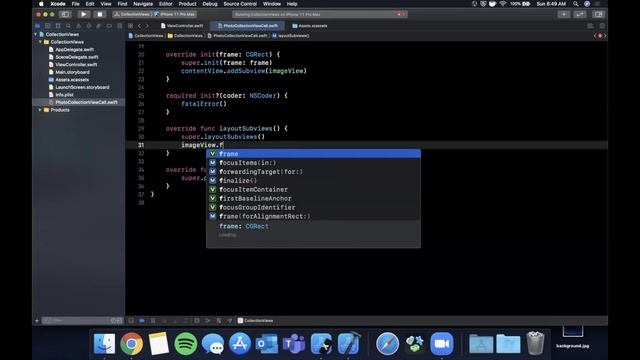The image size is (640, 360).
Task: Toggle the inspectors panel button
Action: [x=598, y=14]
